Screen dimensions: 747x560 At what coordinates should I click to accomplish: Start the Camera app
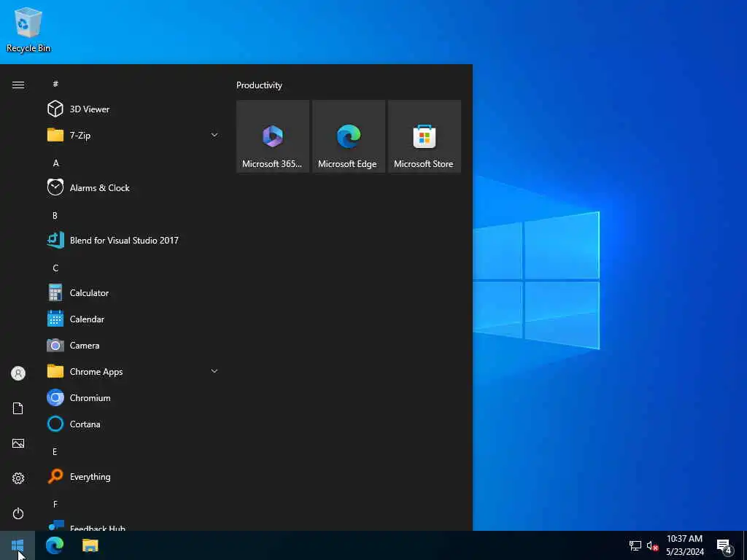click(133, 345)
